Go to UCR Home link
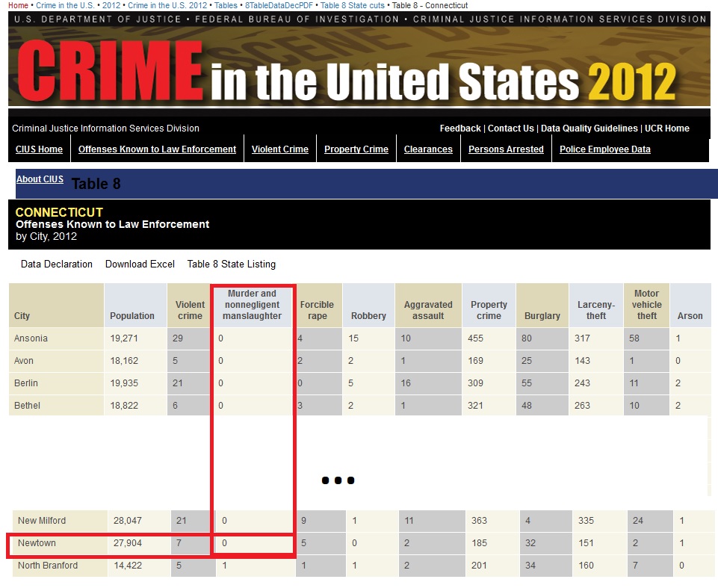Viewport: 718px width, 588px height. (x=666, y=129)
